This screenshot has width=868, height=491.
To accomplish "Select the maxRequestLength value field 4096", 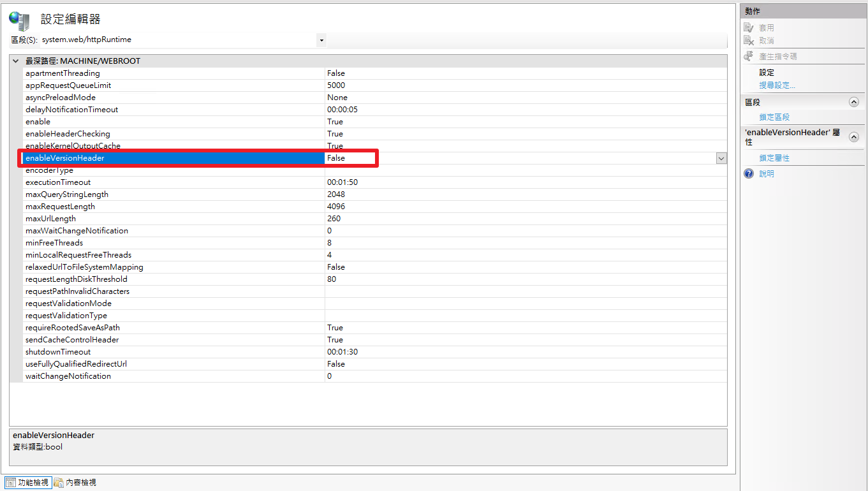I will click(336, 207).
